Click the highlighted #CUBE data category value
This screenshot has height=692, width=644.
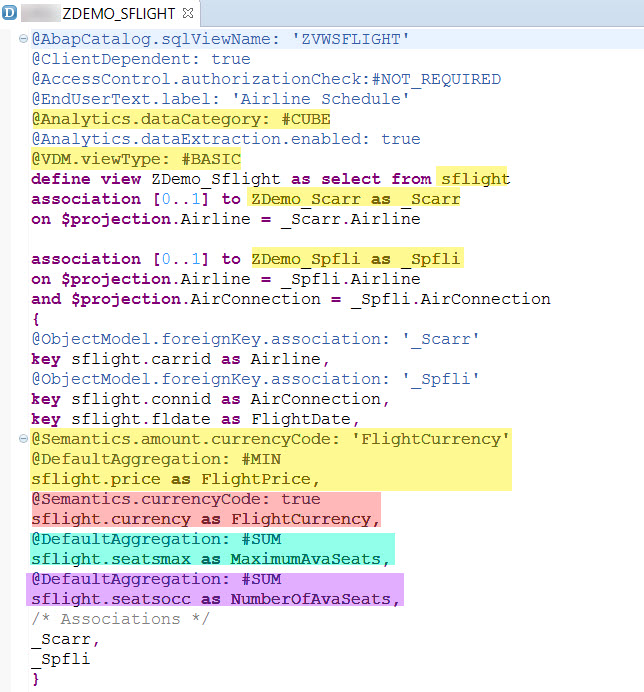click(306, 120)
